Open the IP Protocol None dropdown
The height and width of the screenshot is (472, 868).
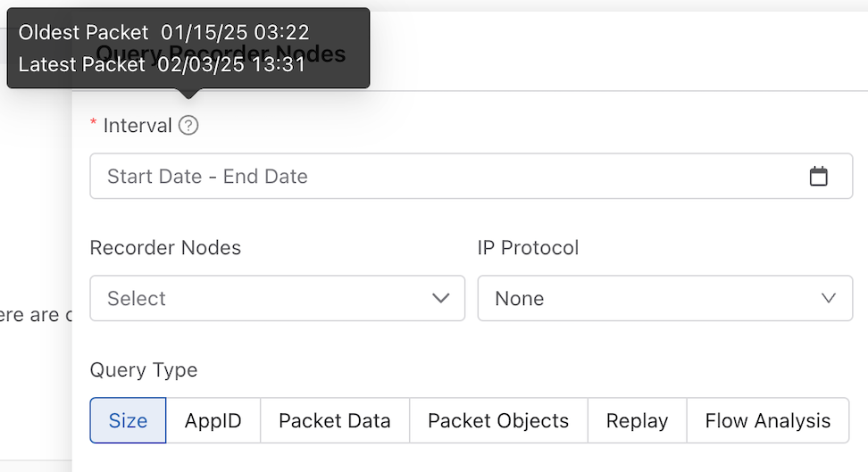tap(664, 298)
